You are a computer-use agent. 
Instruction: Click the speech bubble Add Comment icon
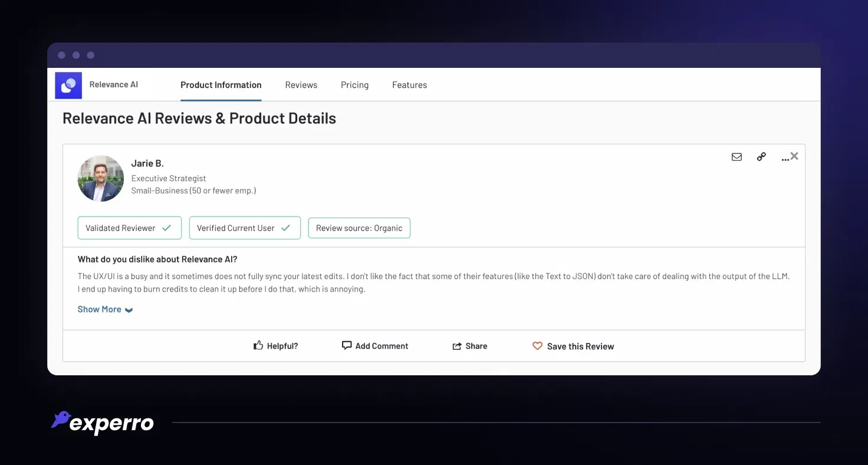(347, 346)
